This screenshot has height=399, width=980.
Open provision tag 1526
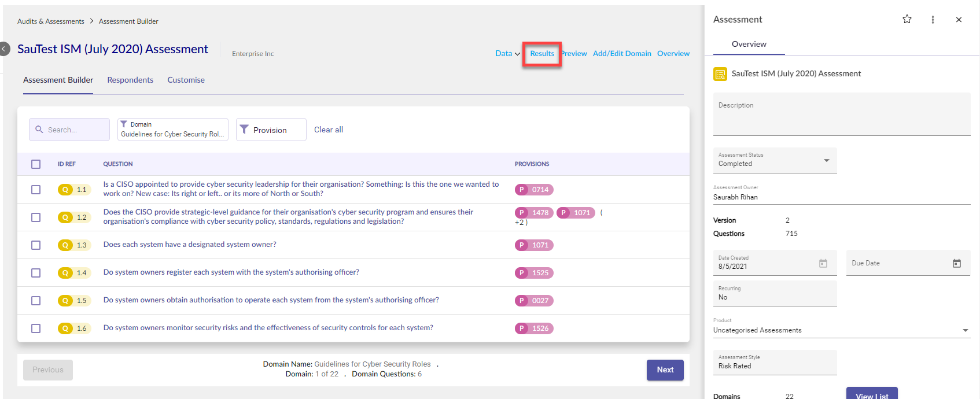(x=534, y=328)
